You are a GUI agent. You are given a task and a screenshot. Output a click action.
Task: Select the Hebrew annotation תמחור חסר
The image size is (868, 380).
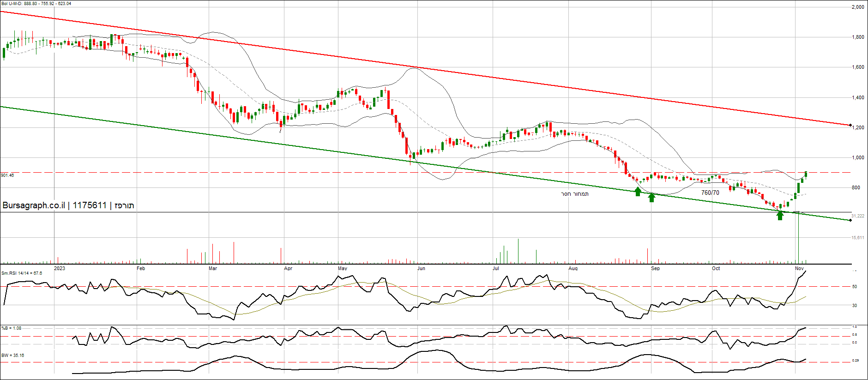pos(574,194)
